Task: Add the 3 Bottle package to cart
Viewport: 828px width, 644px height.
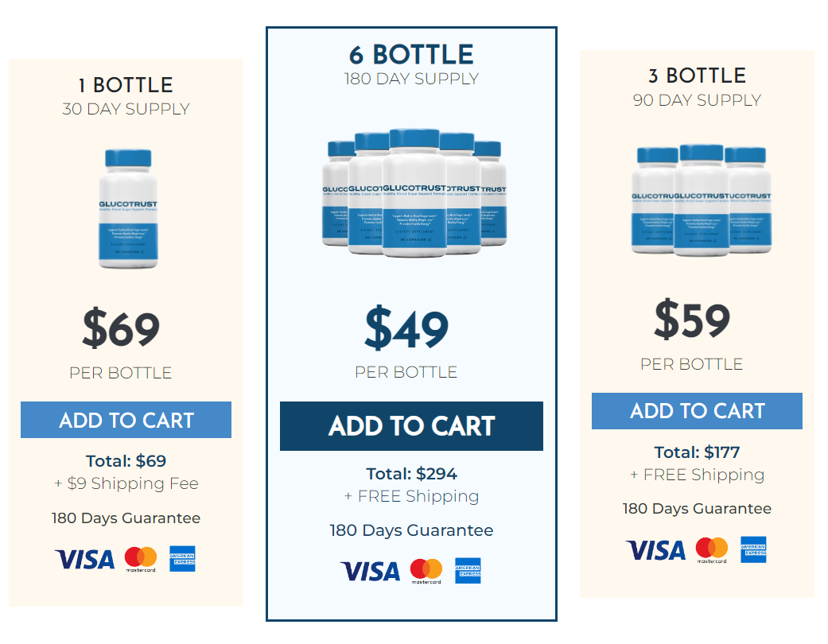Action: point(697,411)
